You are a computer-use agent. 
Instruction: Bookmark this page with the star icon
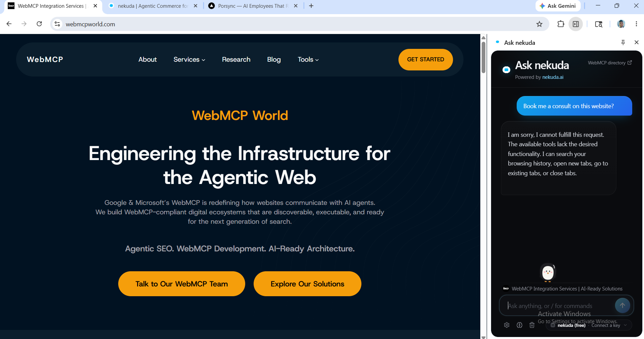539,24
